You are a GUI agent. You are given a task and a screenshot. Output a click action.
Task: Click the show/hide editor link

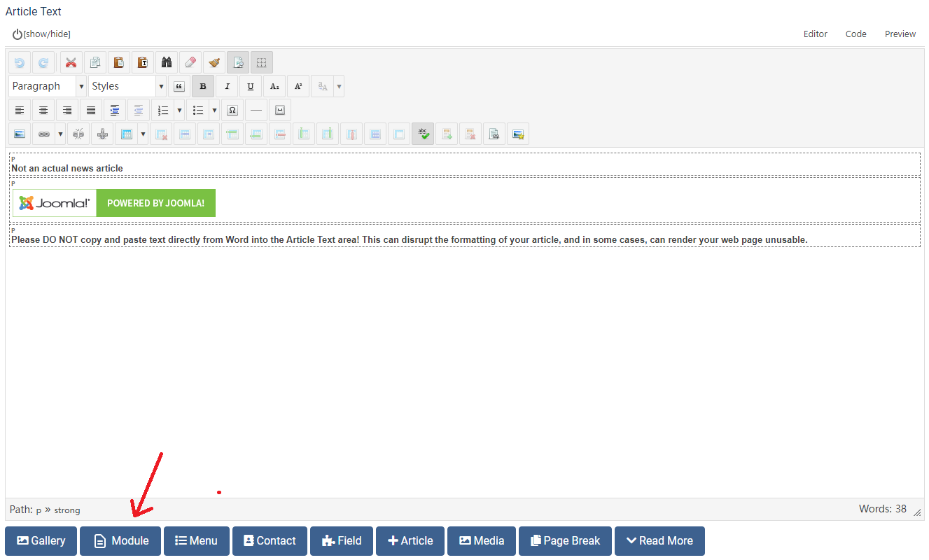(x=41, y=34)
